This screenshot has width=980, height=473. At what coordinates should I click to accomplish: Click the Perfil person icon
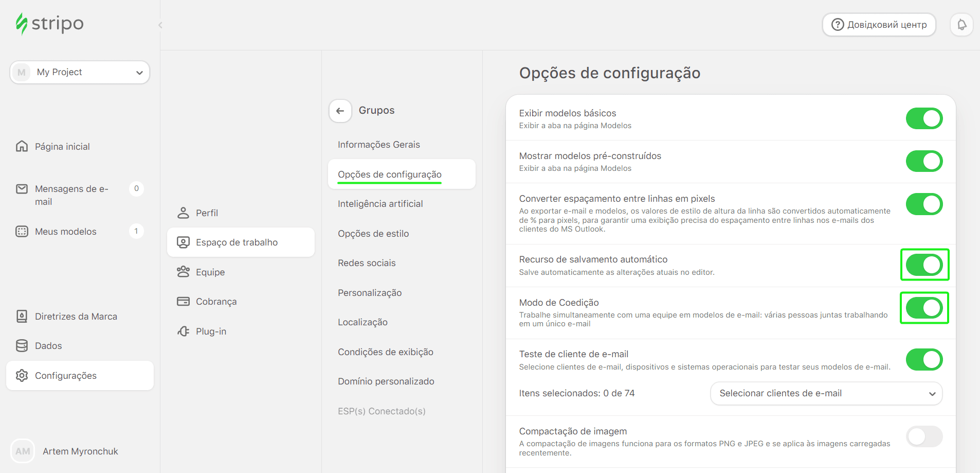tap(184, 213)
